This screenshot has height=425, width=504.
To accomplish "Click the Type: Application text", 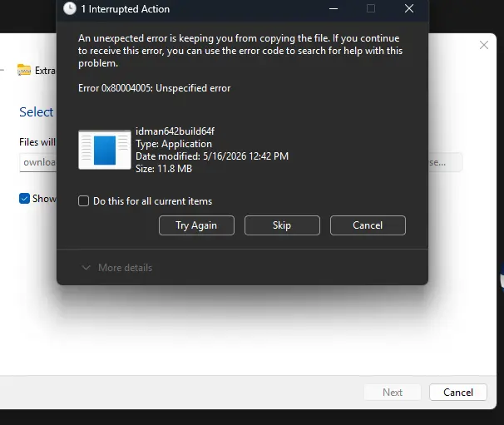I will coord(174,144).
